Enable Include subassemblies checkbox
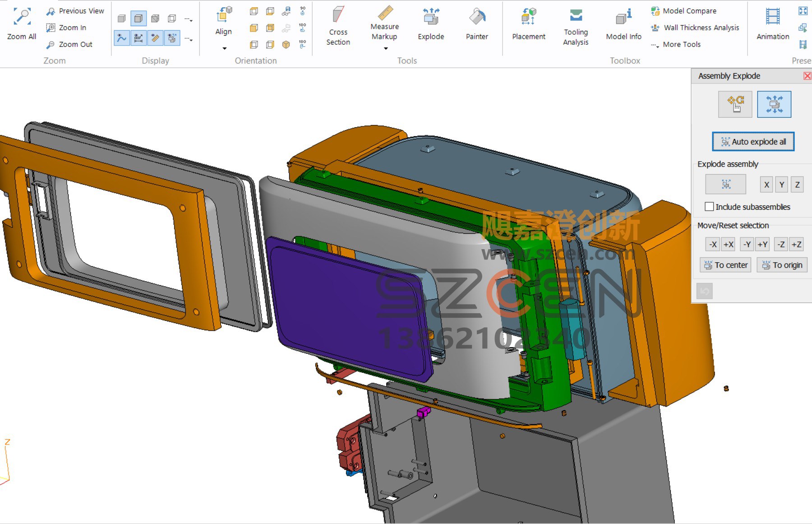This screenshot has height=524, width=812. pos(709,207)
